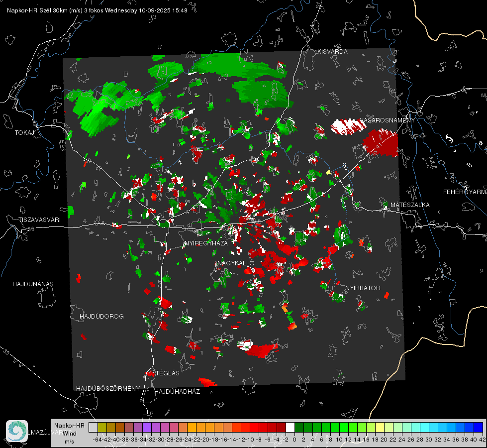Click the NYÍREGYHÁZA city label
Viewport: 487px width, 448px height.
click(206, 243)
